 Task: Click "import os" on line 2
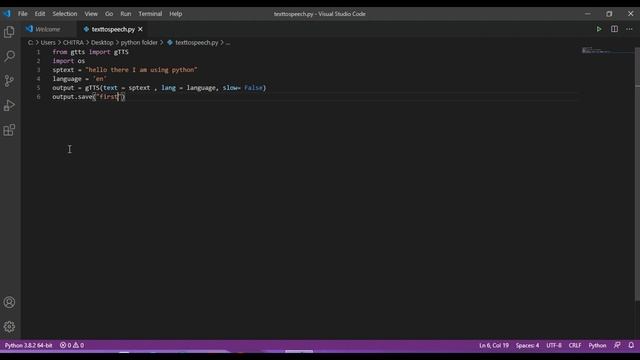click(69, 61)
